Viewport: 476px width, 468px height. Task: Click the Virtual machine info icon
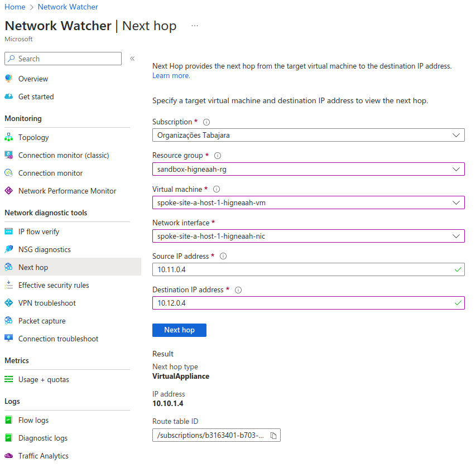tap(217, 189)
